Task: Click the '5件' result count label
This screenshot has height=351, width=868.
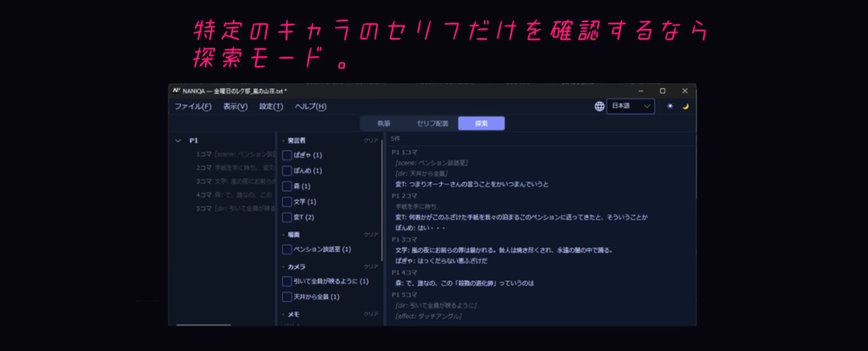Action: [x=395, y=138]
